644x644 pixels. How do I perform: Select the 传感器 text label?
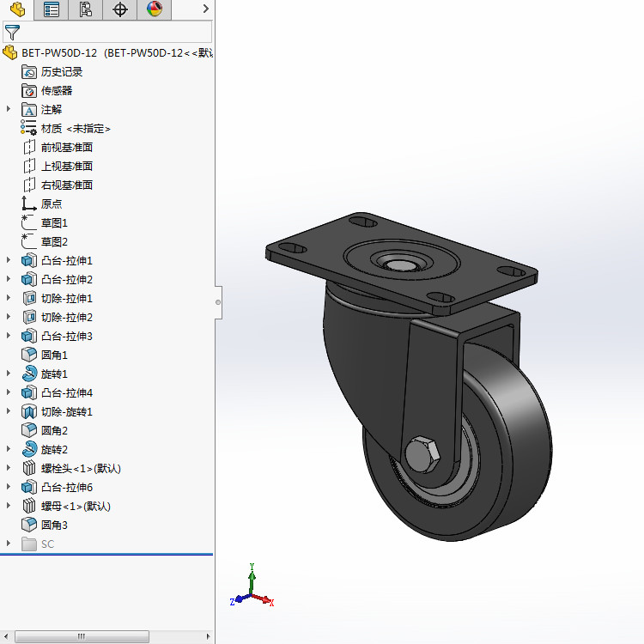coord(57,91)
